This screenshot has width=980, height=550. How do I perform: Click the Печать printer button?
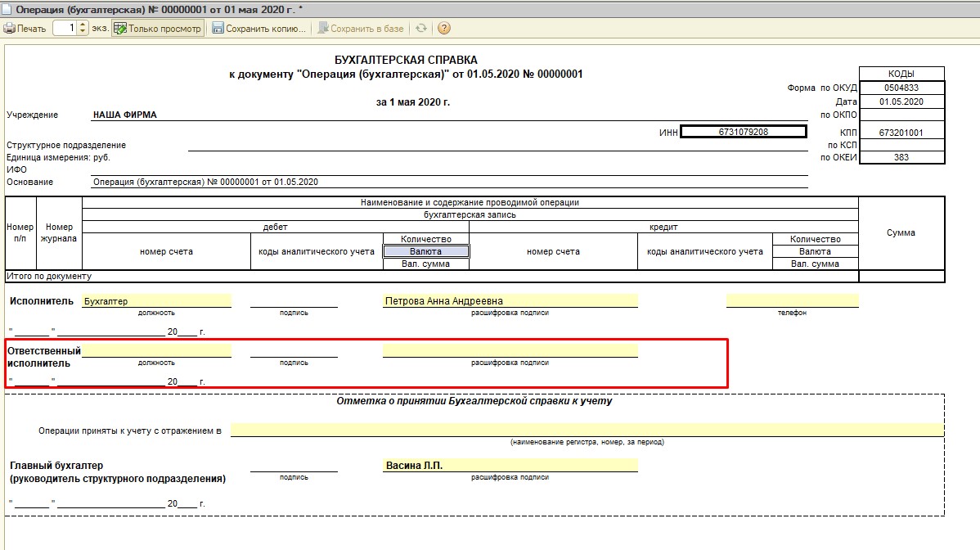click(25, 29)
